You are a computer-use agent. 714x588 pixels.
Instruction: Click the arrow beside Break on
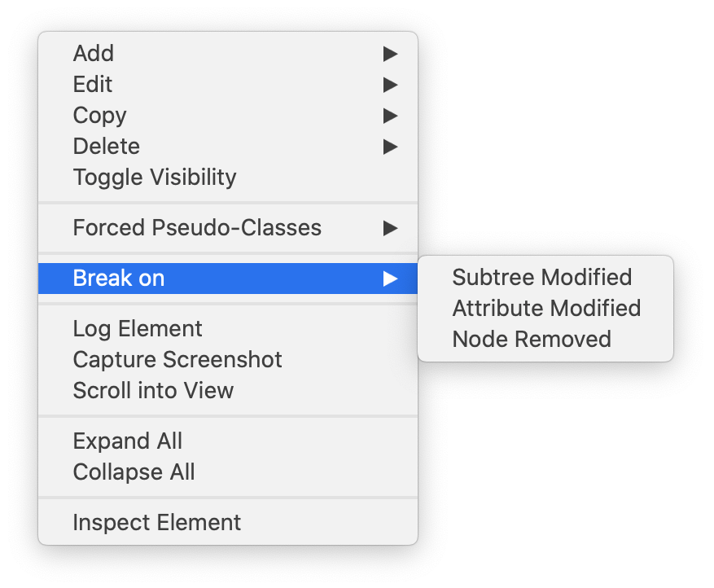click(x=391, y=279)
